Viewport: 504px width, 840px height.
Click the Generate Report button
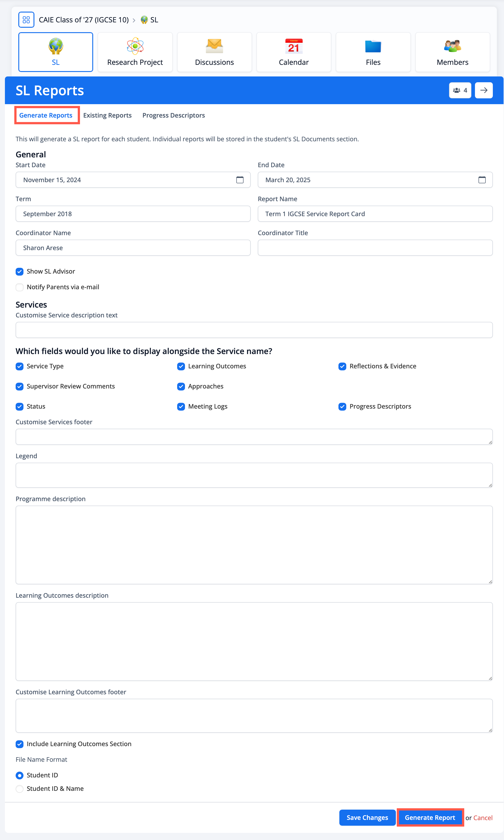[x=430, y=818]
